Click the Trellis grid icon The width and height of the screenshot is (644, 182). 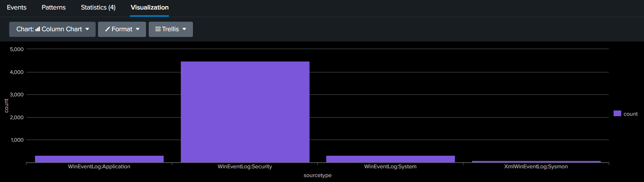click(x=158, y=29)
